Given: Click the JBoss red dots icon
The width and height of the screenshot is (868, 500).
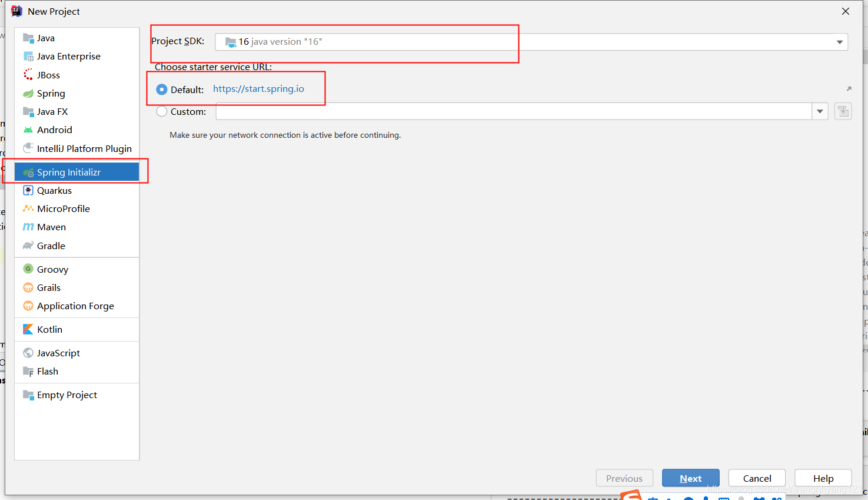Looking at the screenshot, I should tap(28, 75).
